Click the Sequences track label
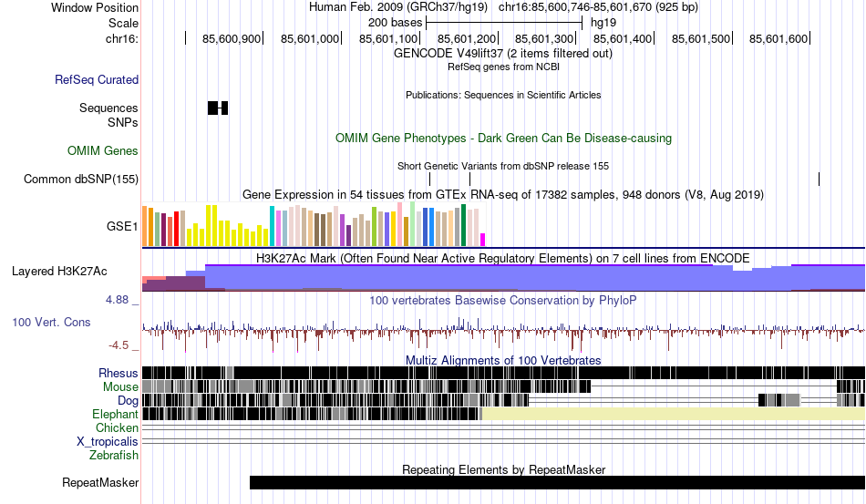The width and height of the screenshot is (866, 504). tap(108, 108)
